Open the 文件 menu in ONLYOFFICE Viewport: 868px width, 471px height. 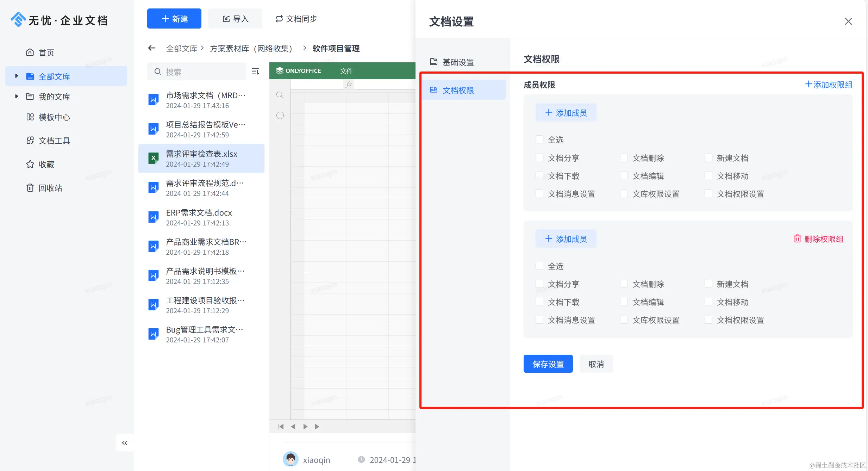tap(346, 71)
